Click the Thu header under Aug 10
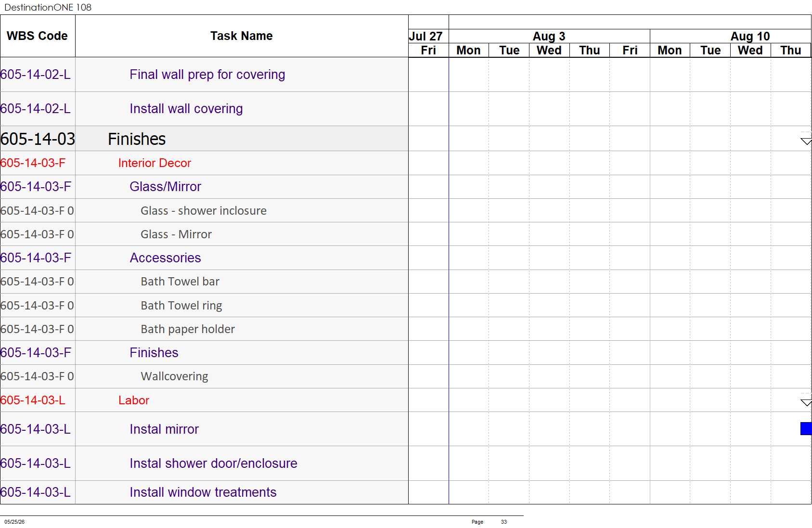812x528 pixels. click(x=791, y=51)
